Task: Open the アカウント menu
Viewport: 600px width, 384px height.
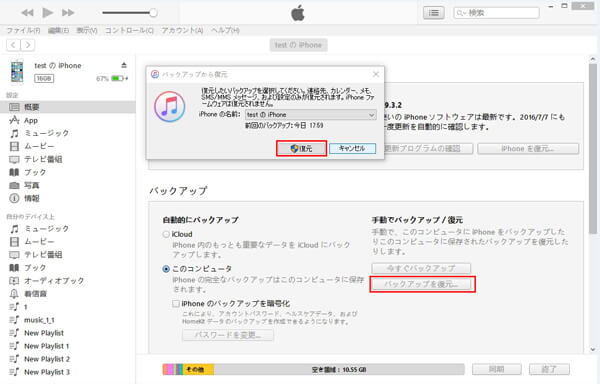Action: 182,30
